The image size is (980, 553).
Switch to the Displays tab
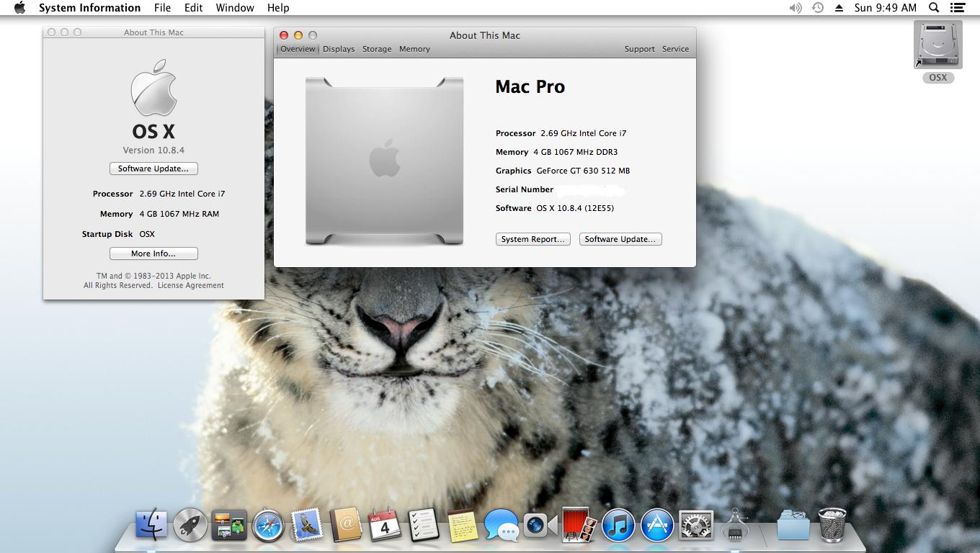click(x=339, y=49)
